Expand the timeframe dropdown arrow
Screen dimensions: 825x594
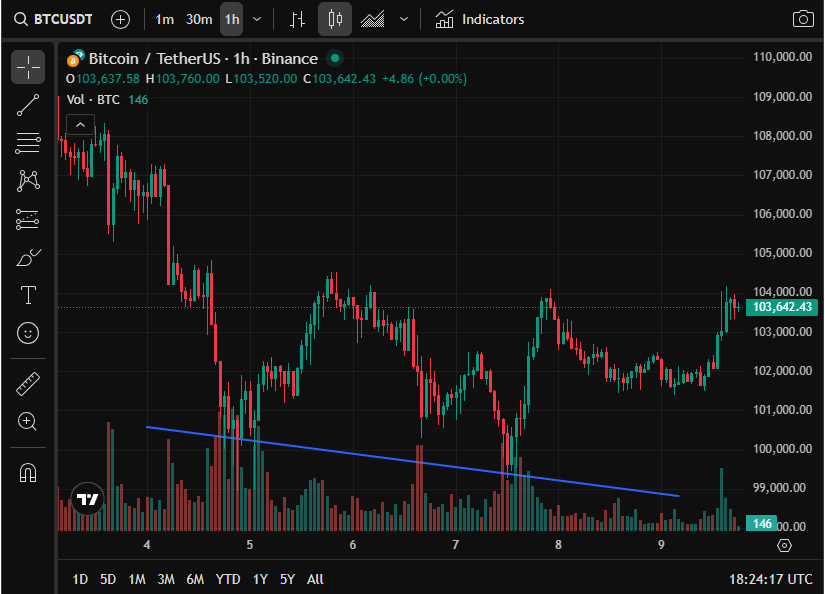point(257,20)
